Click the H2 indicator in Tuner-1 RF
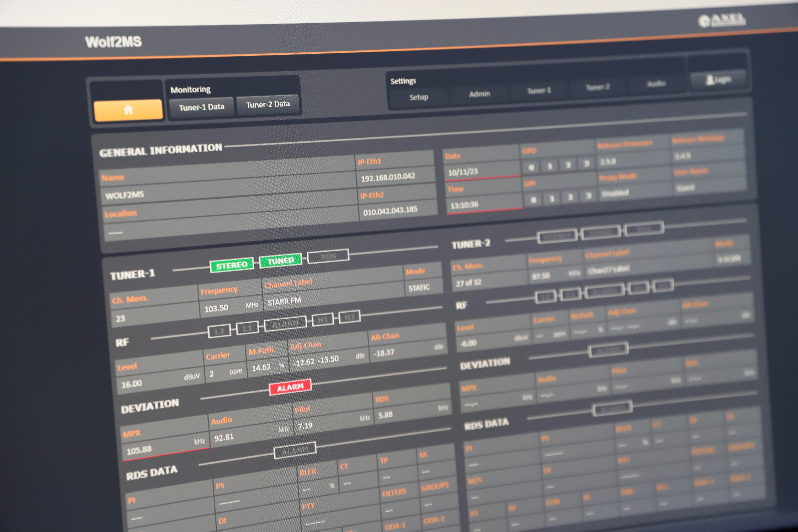Viewport: 798px width, 532px height. [x=350, y=317]
